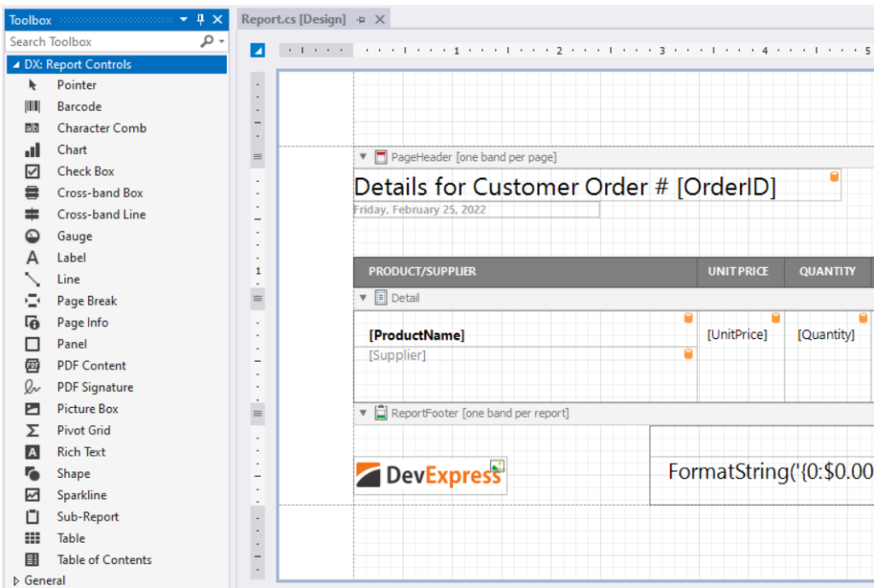874x588 pixels.
Task: Click the binding icon on UnitPrice cell
Action: pyautogui.click(x=775, y=317)
